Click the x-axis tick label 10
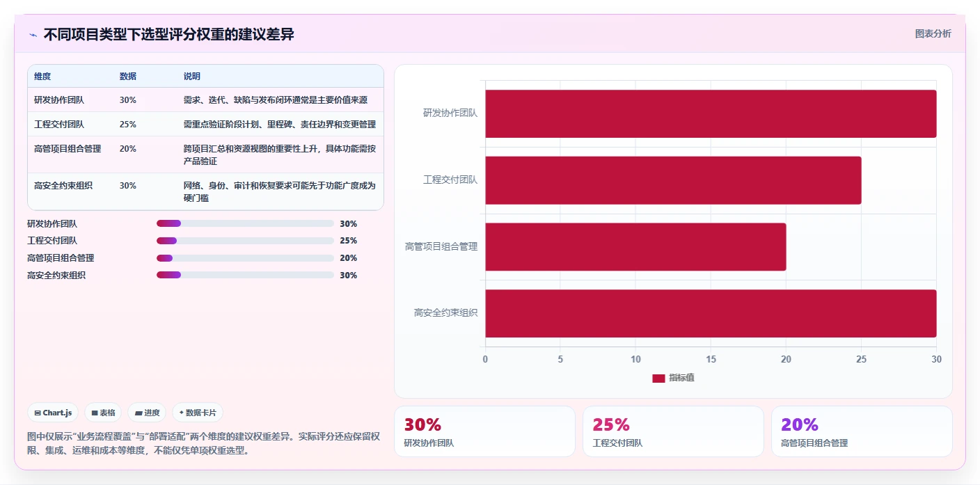The height and width of the screenshot is (485, 980). pos(635,359)
